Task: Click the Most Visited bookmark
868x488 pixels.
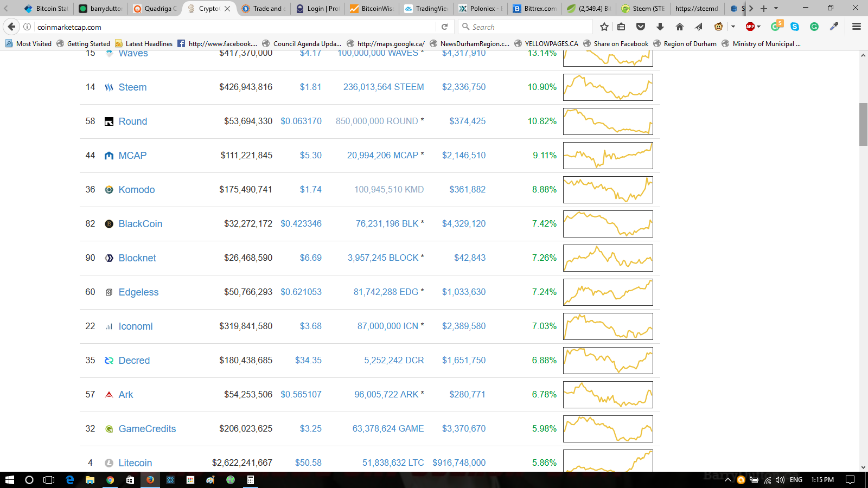Action: [28, 44]
